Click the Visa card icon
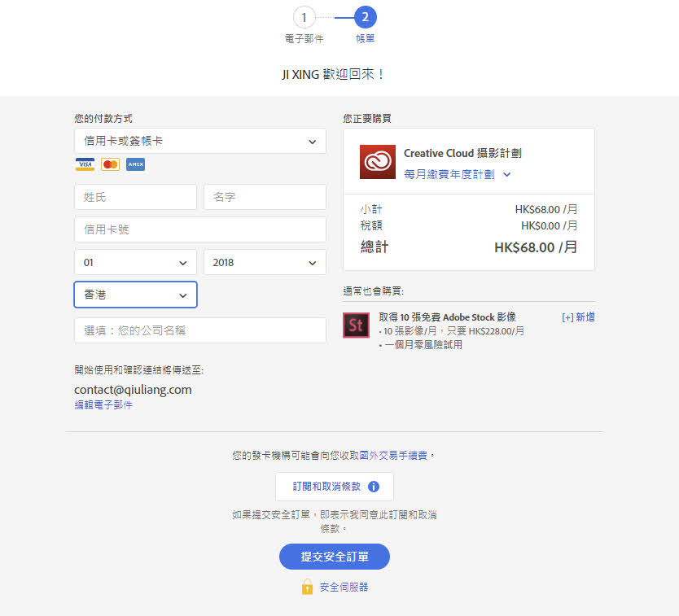 [85, 164]
